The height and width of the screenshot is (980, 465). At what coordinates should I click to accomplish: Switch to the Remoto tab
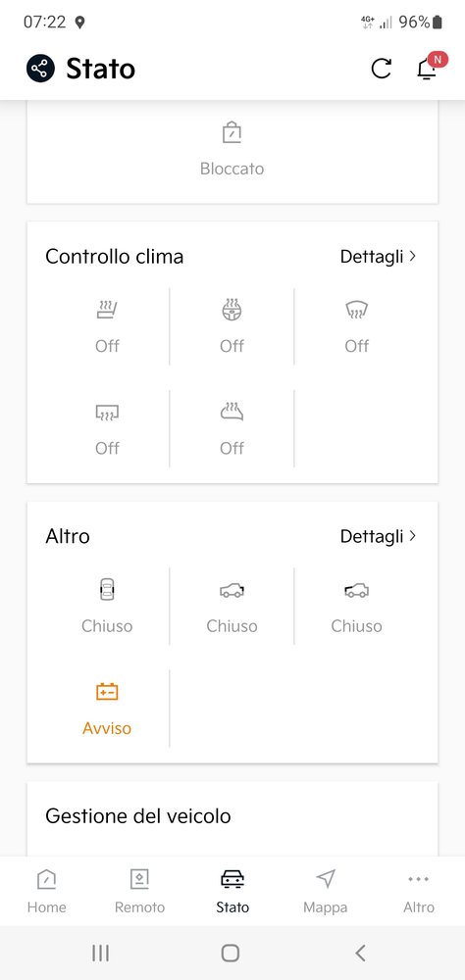tap(139, 891)
